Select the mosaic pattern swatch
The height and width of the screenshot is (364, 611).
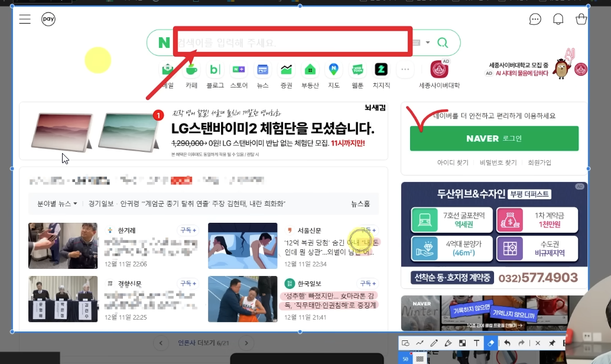click(x=420, y=359)
